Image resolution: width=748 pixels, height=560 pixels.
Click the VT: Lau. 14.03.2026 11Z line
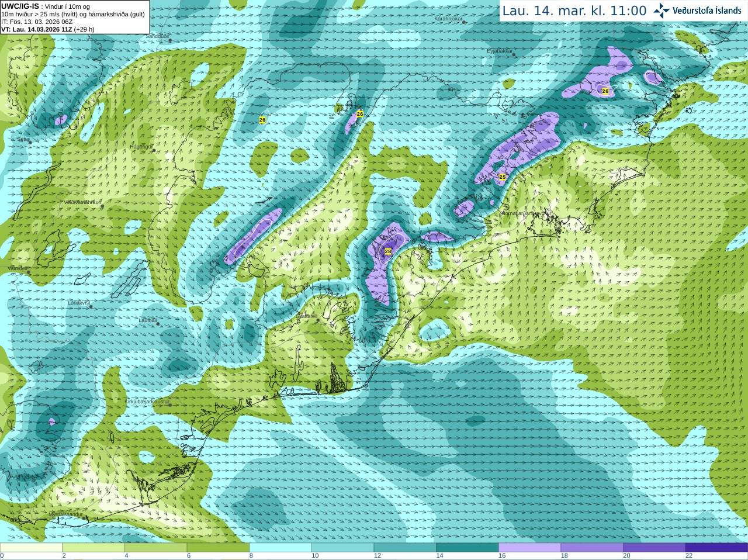pyautogui.click(x=48, y=29)
